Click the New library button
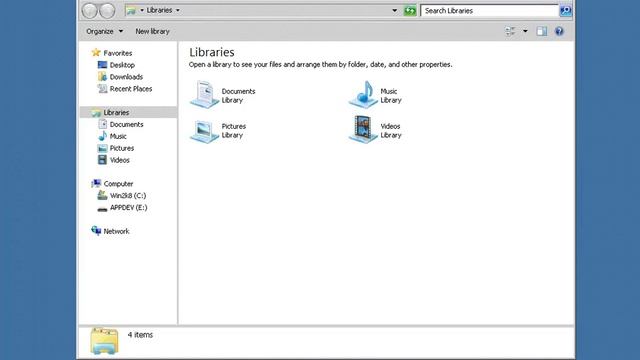This screenshot has height=360, width=640. pyautogui.click(x=152, y=31)
